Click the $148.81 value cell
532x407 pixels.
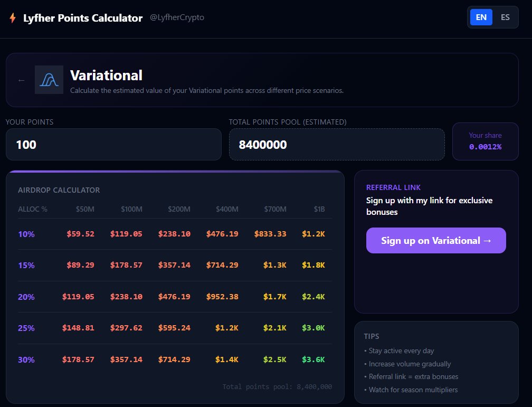click(78, 328)
